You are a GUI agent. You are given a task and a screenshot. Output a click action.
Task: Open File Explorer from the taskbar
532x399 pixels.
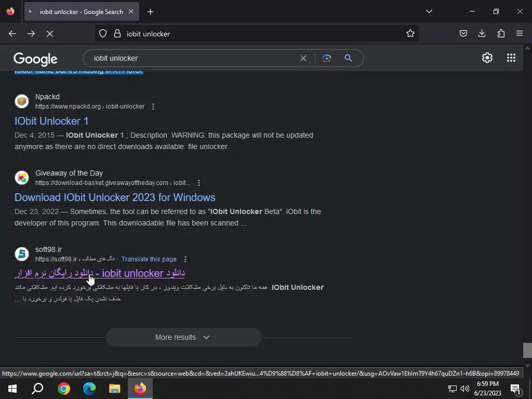pos(115,389)
